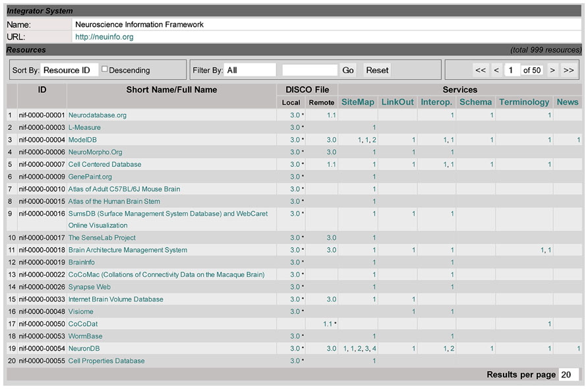
Task: Open the Cell Properties Database link
Action: point(107,361)
